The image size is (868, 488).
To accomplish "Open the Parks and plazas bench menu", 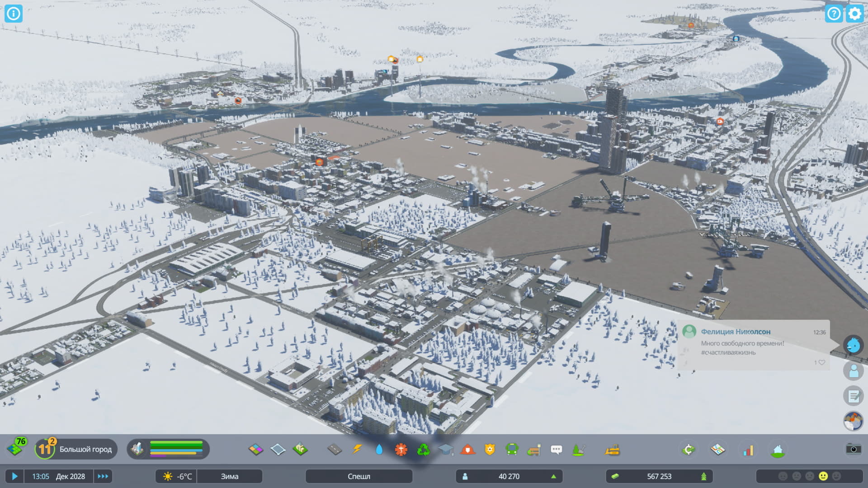I will point(534,449).
